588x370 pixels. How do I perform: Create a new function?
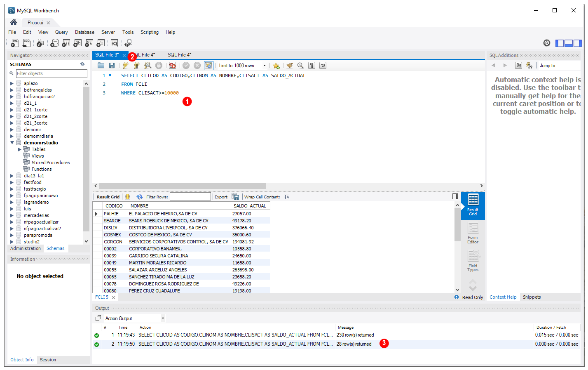(101, 43)
